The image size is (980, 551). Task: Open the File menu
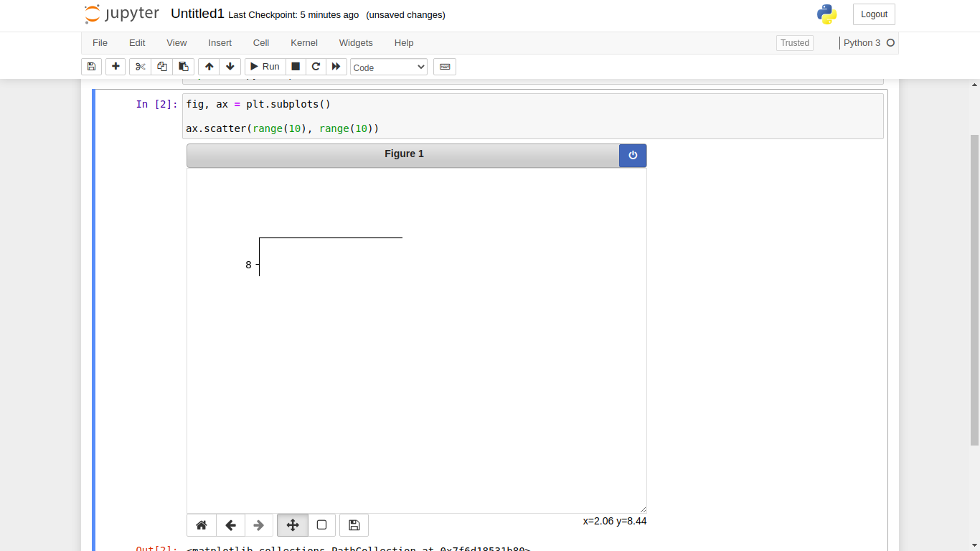[100, 43]
